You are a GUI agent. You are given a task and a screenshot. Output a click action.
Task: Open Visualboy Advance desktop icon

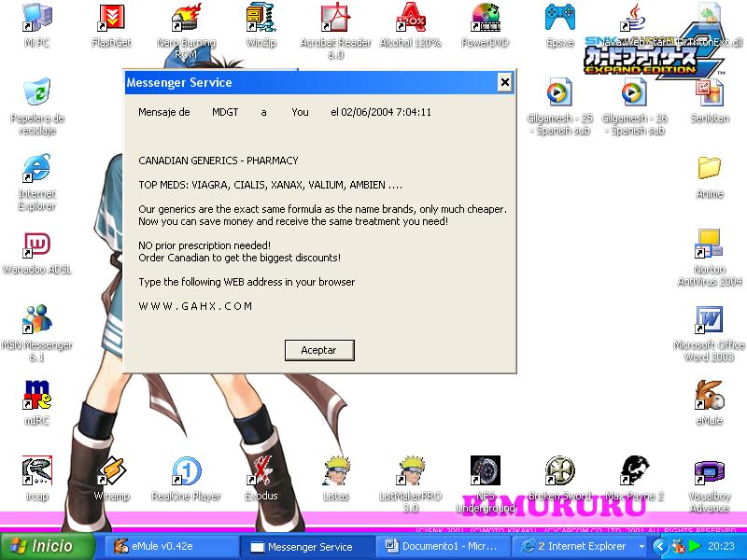[x=710, y=483]
